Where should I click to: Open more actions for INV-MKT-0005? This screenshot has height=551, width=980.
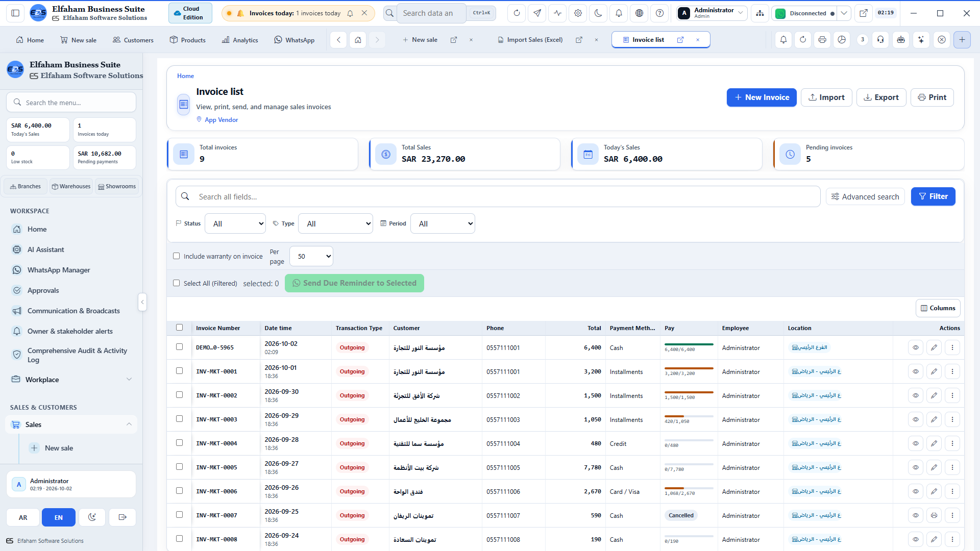(x=952, y=468)
